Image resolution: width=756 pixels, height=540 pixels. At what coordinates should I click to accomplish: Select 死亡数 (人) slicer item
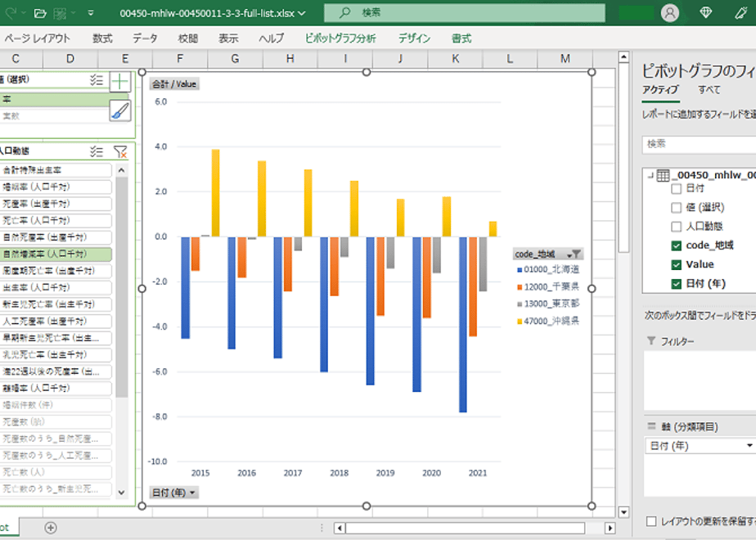[56, 472]
